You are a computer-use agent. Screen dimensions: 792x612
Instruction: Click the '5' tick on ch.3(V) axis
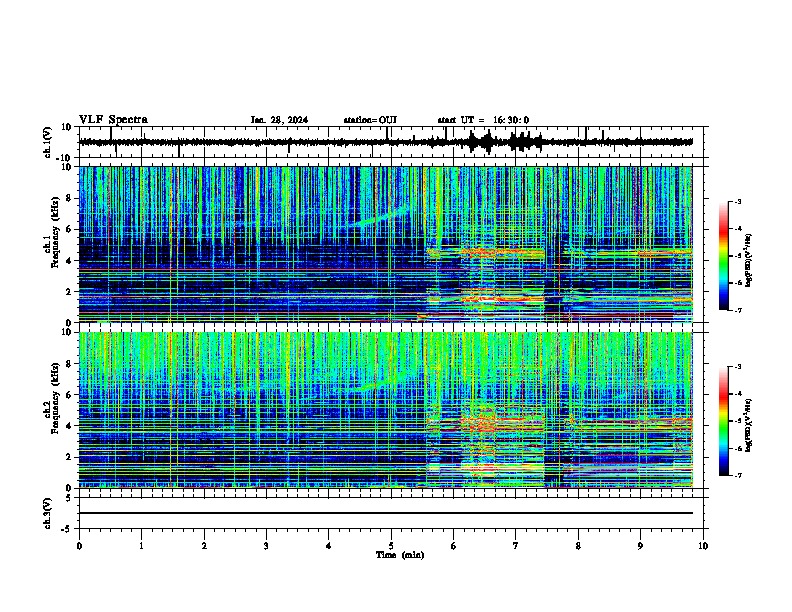pyautogui.click(x=69, y=497)
